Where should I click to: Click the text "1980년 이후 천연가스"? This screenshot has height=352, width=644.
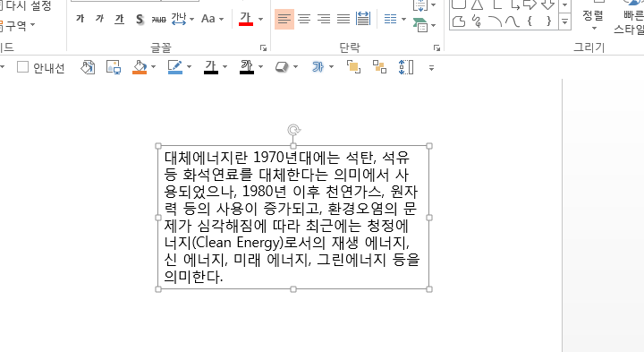313,192
